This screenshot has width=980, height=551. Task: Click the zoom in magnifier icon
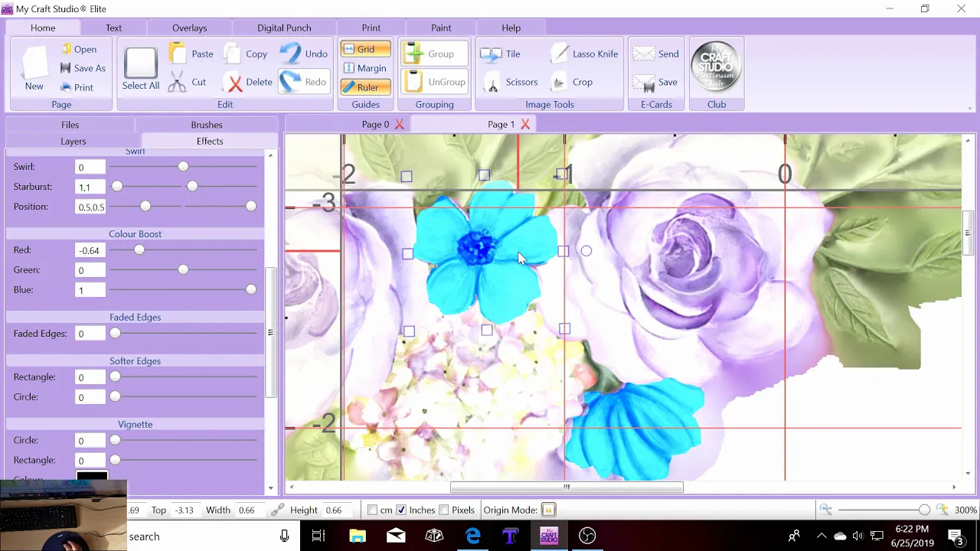[942, 510]
